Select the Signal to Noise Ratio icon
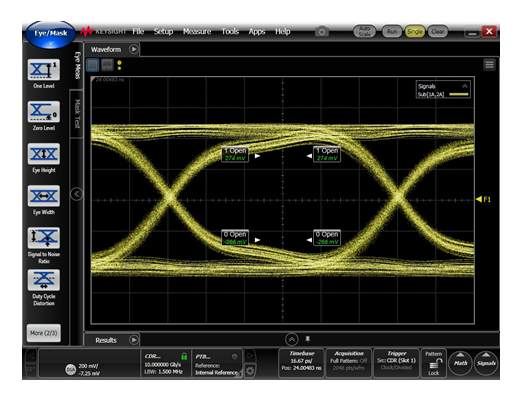 tap(44, 238)
